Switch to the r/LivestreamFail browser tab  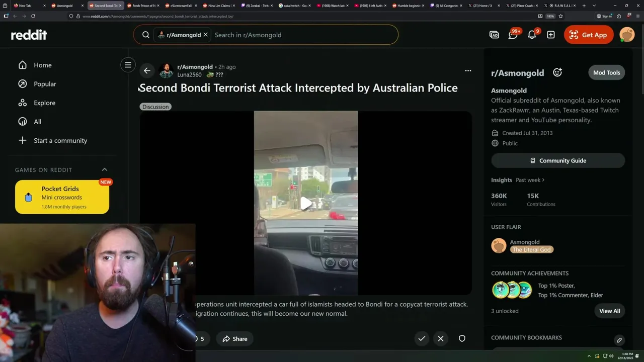tap(181, 6)
